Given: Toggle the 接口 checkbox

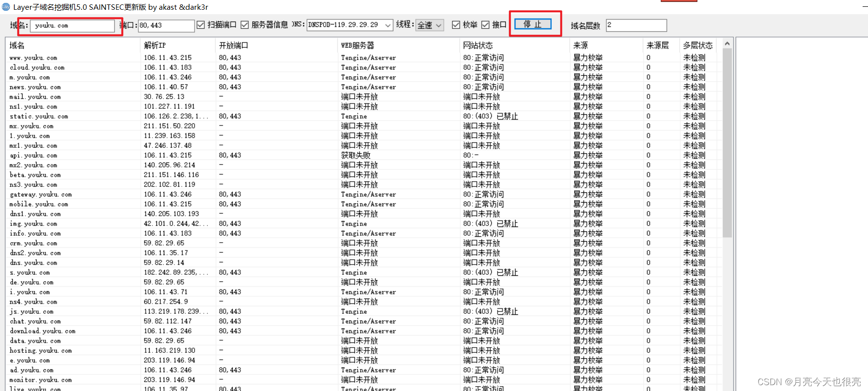Looking at the screenshot, I should (485, 25).
